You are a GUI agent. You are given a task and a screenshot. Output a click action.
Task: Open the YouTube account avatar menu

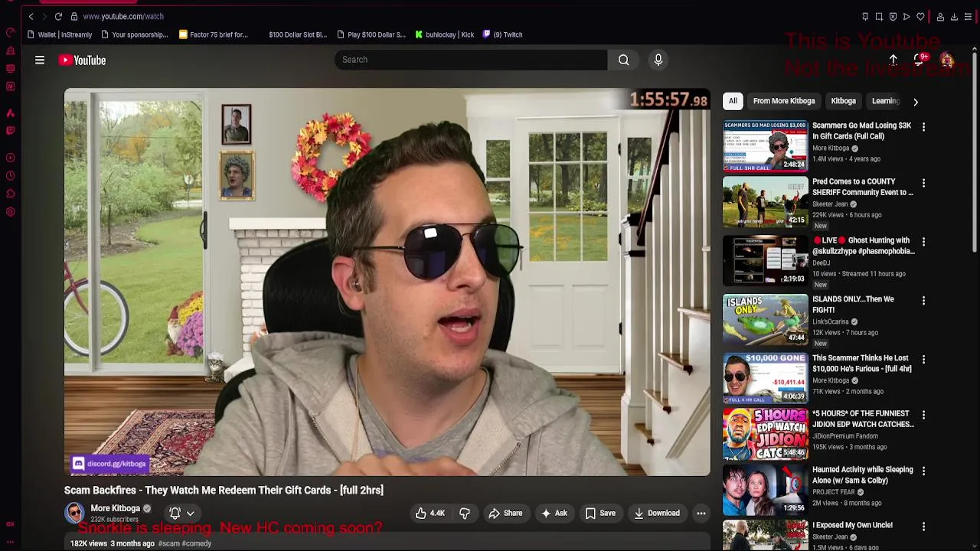point(947,60)
